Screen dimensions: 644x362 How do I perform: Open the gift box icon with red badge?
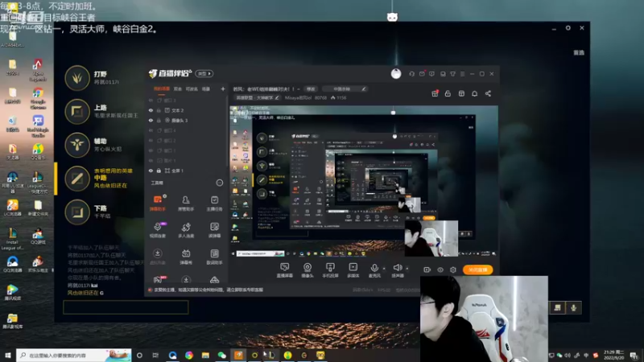point(435,93)
